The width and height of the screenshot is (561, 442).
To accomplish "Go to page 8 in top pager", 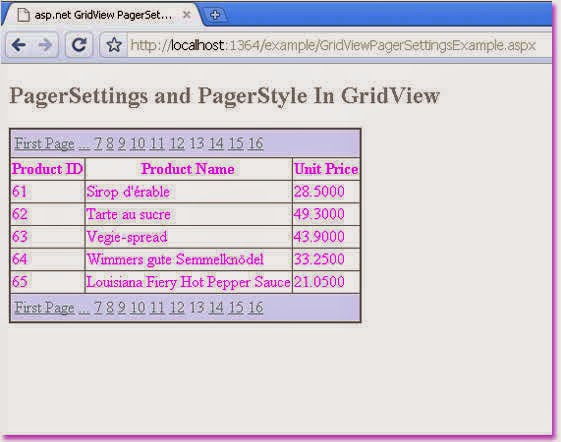I will coord(110,144).
